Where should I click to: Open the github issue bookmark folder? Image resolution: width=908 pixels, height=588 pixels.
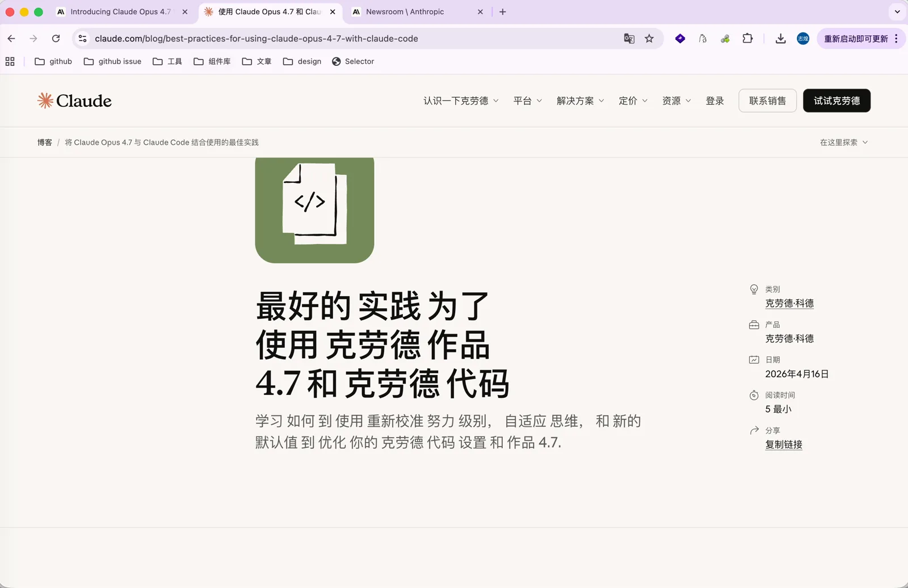pyautogui.click(x=112, y=61)
